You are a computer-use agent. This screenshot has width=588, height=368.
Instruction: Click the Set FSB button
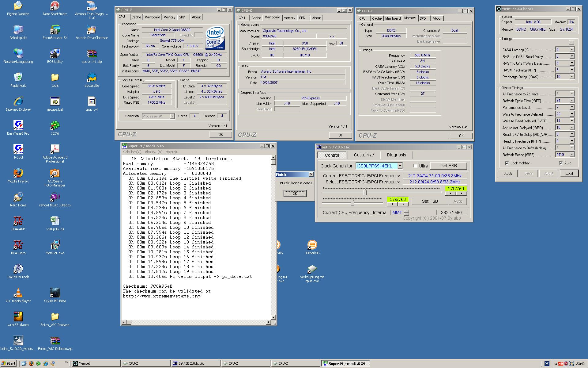pos(430,201)
